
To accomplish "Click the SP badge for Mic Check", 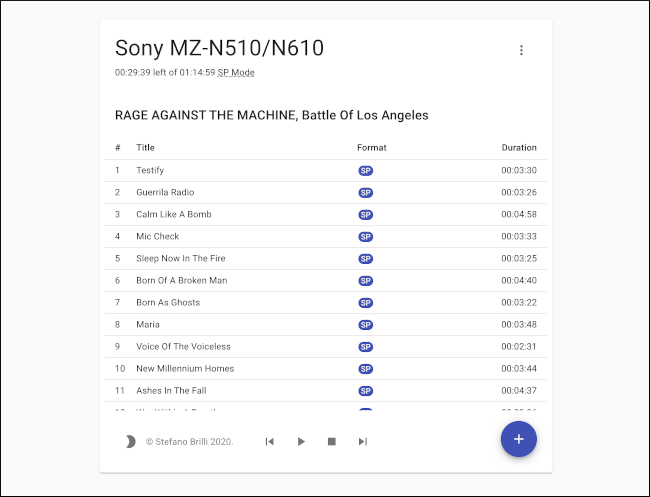I will pyautogui.click(x=366, y=237).
